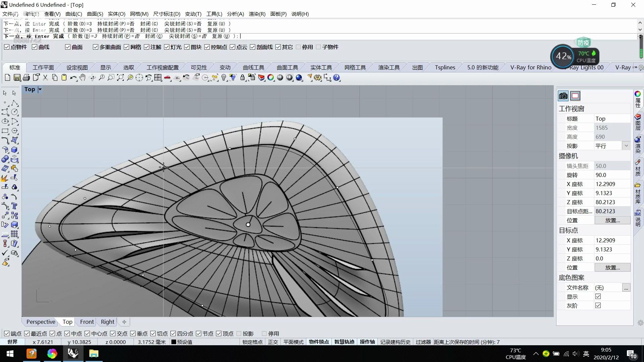Toggle the 端点 osnap checkbox
The height and width of the screenshot is (362, 644).
point(7,334)
